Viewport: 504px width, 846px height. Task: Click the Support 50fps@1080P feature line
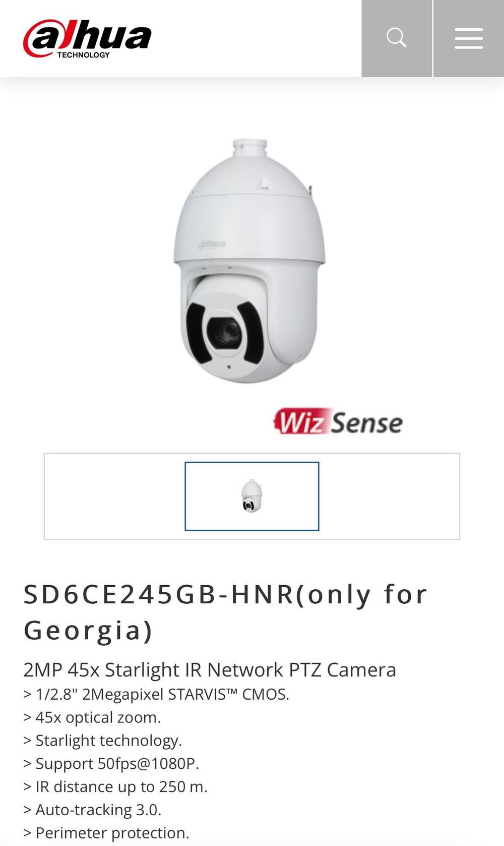coord(111,764)
